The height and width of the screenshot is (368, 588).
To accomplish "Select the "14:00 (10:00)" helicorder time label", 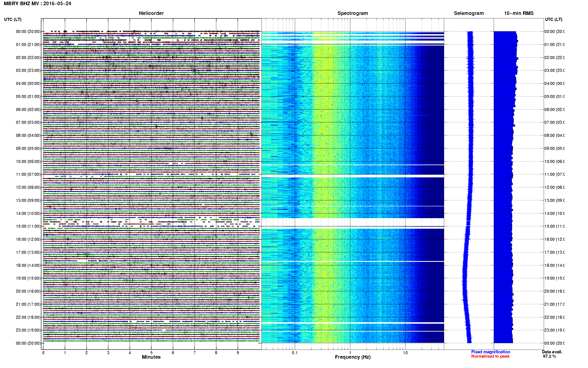I will (28, 213).
